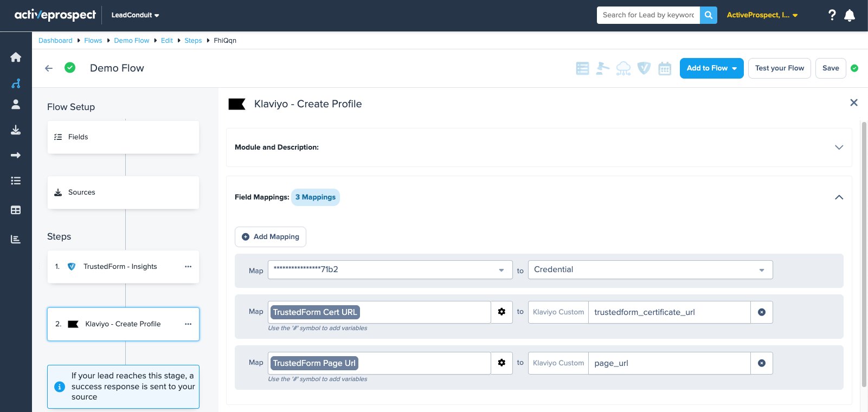868x412 pixels.
Task: Go back with the left arrow
Action: [x=49, y=68]
